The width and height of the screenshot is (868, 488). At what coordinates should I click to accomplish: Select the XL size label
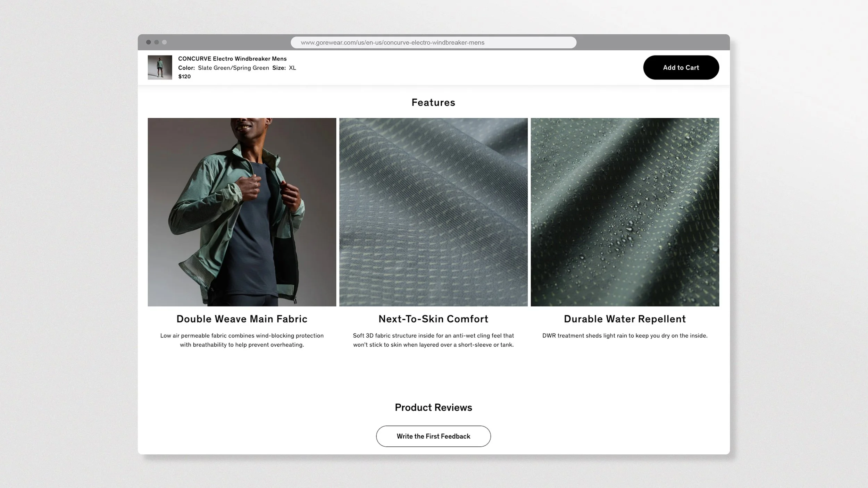(x=293, y=68)
